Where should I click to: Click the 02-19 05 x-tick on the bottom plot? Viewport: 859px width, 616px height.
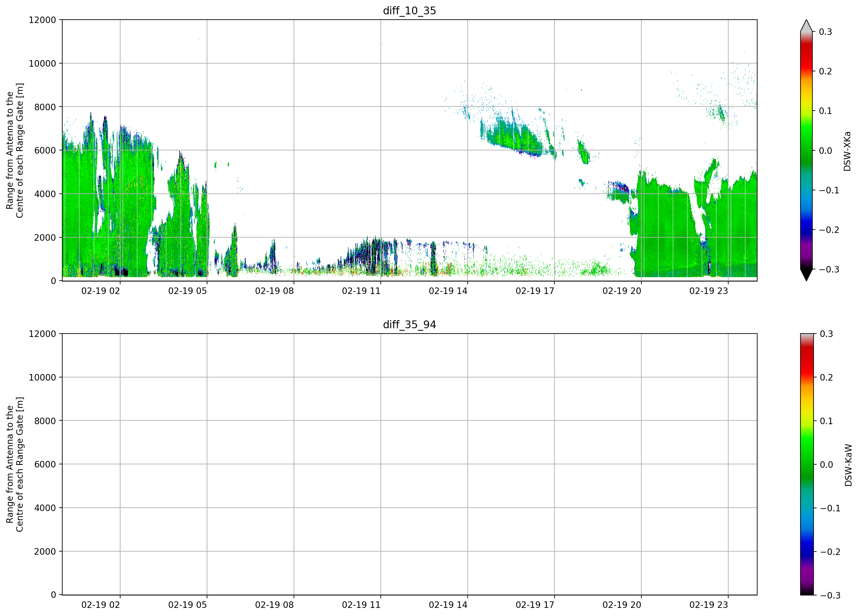187,605
